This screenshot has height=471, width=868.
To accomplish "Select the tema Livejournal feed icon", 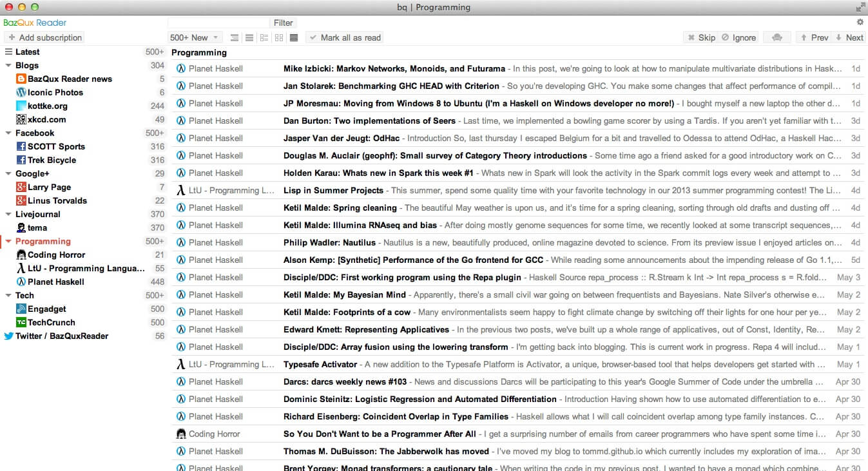I will [x=21, y=228].
